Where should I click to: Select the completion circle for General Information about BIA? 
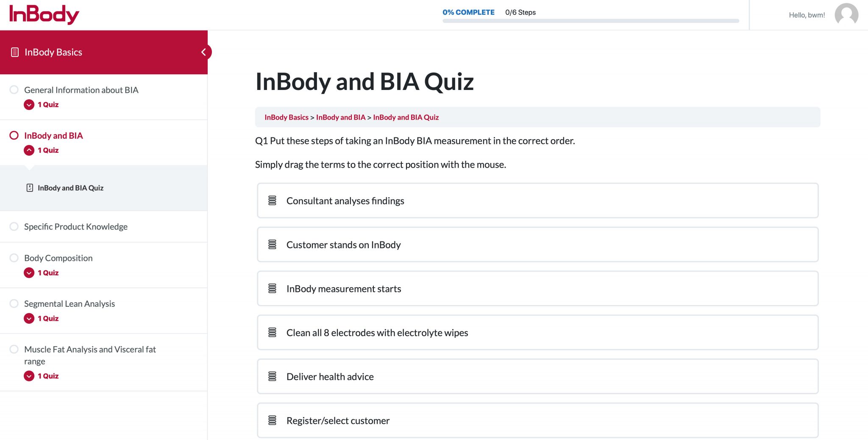tap(14, 90)
